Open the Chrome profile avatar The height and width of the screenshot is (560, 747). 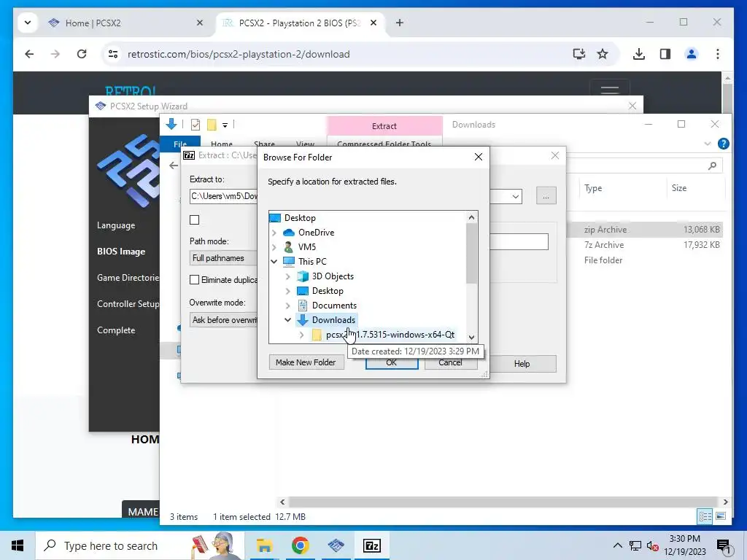[692, 54]
